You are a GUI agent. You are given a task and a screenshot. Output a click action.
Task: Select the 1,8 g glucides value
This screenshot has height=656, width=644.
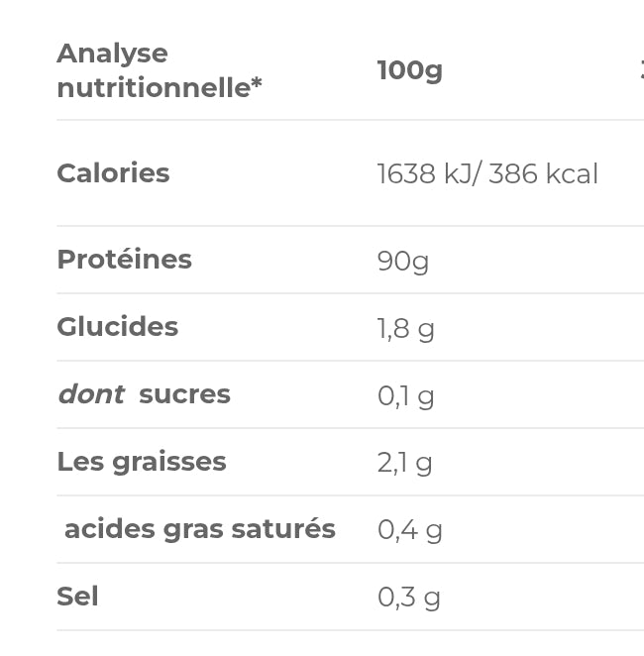[x=405, y=329]
